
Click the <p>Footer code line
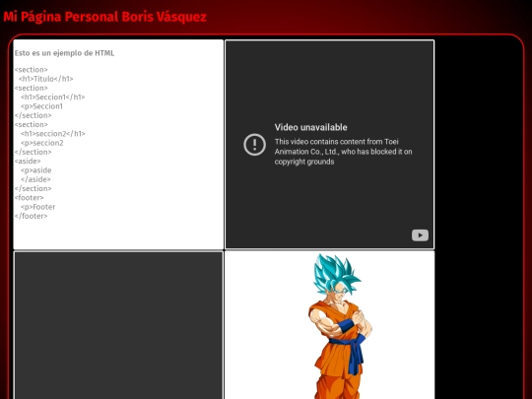point(38,207)
